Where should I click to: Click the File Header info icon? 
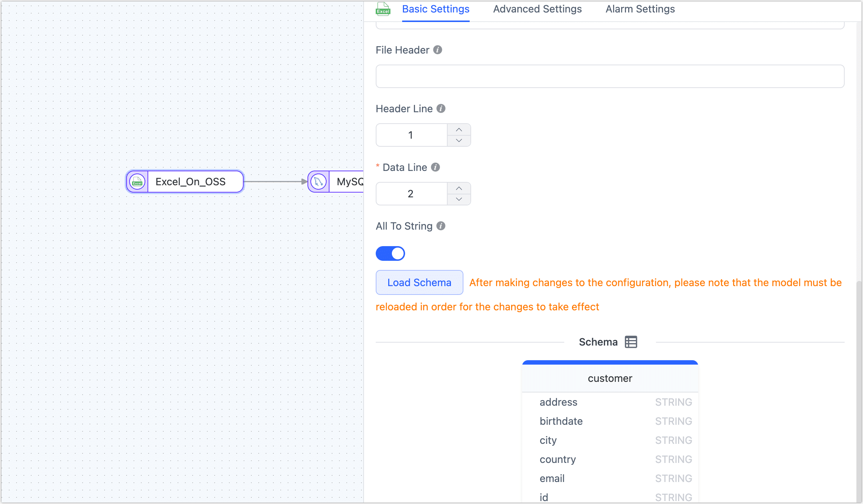tap(437, 50)
